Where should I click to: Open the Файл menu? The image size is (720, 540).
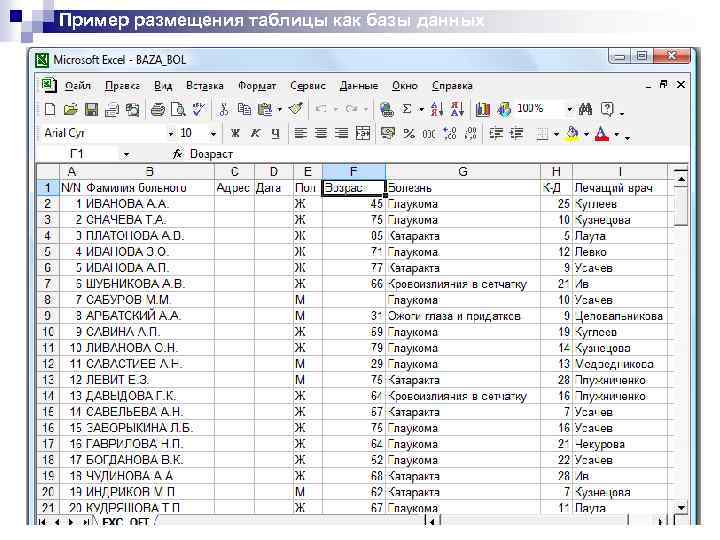click(x=78, y=86)
